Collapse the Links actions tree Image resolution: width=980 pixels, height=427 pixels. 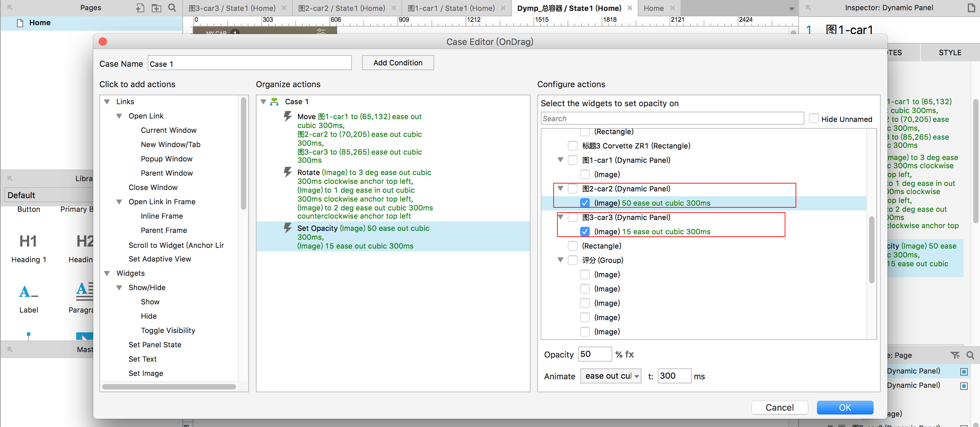(x=107, y=101)
